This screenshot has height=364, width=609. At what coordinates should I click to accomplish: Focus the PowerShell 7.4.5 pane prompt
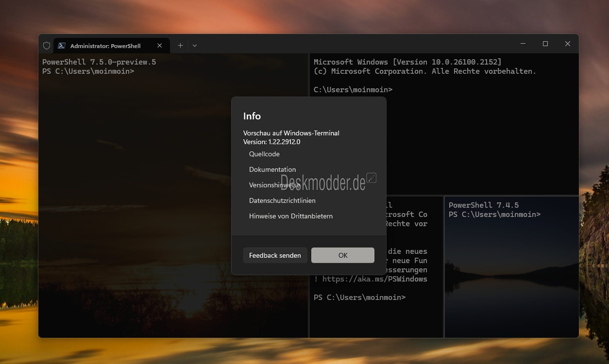494,214
